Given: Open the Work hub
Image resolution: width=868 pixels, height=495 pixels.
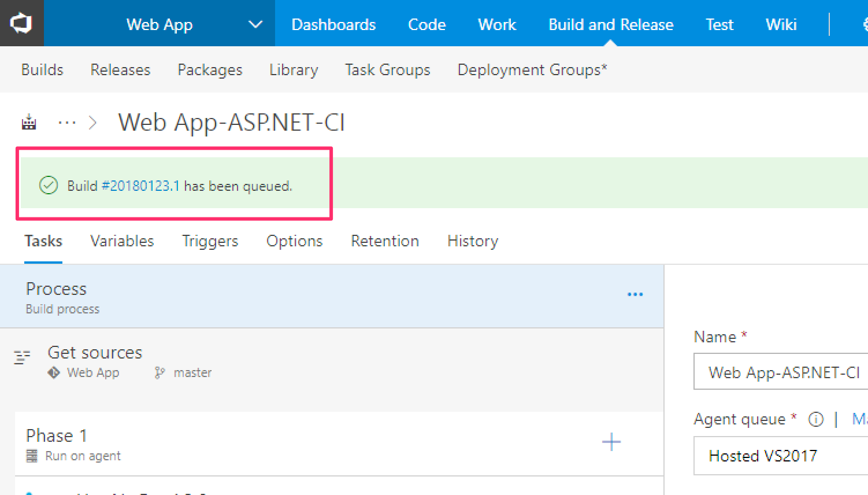Looking at the screenshot, I should click(x=496, y=24).
